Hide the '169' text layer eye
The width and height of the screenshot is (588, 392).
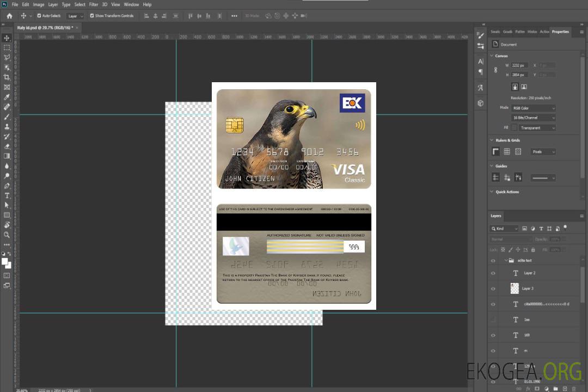pos(493,335)
